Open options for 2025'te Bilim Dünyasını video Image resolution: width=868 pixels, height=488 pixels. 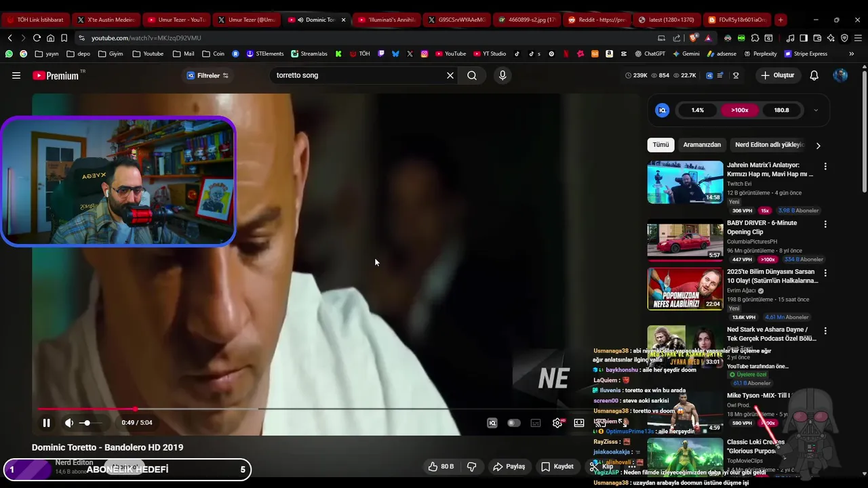tap(825, 273)
